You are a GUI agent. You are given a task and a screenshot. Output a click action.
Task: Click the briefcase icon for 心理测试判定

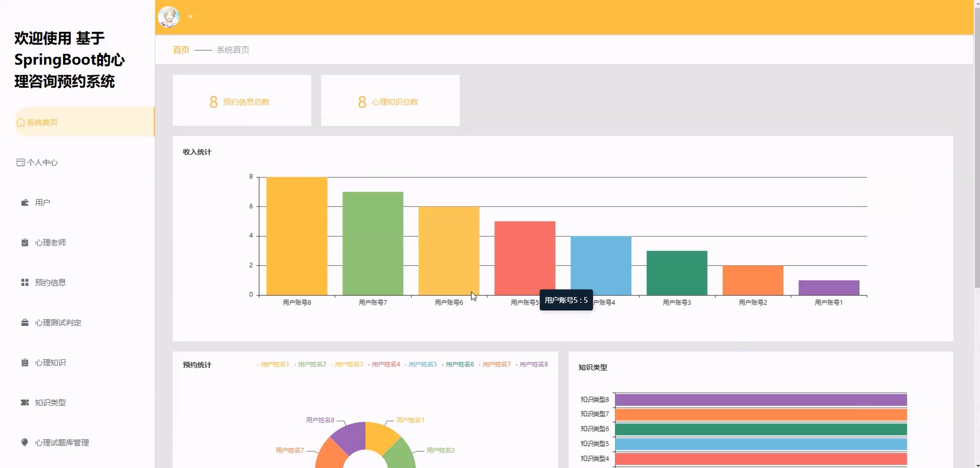(25, 323)
